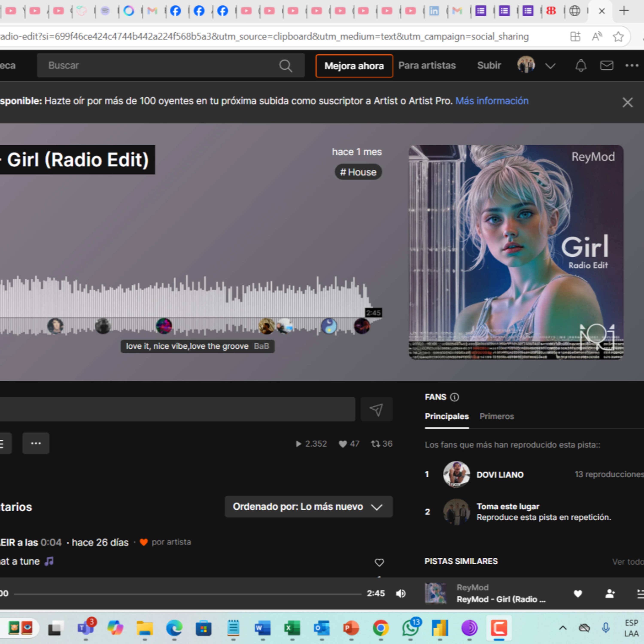This screenshot has width=644, height=644.
Task: Expand the profile dropdown chevron
Action: 550,66
